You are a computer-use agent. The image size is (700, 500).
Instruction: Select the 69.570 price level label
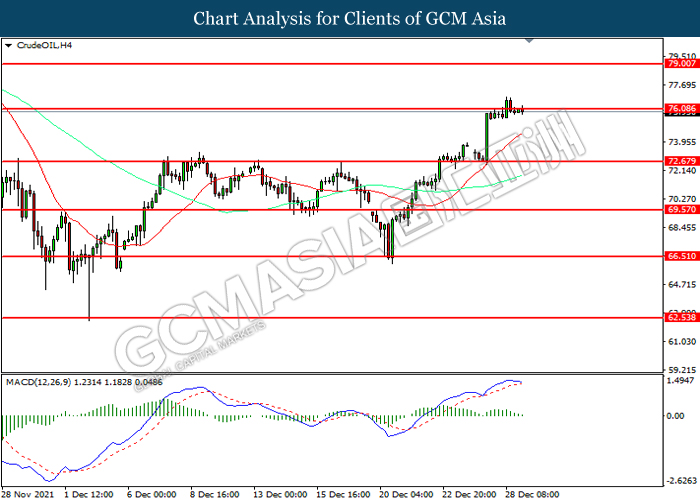click(x=682, y=209)
